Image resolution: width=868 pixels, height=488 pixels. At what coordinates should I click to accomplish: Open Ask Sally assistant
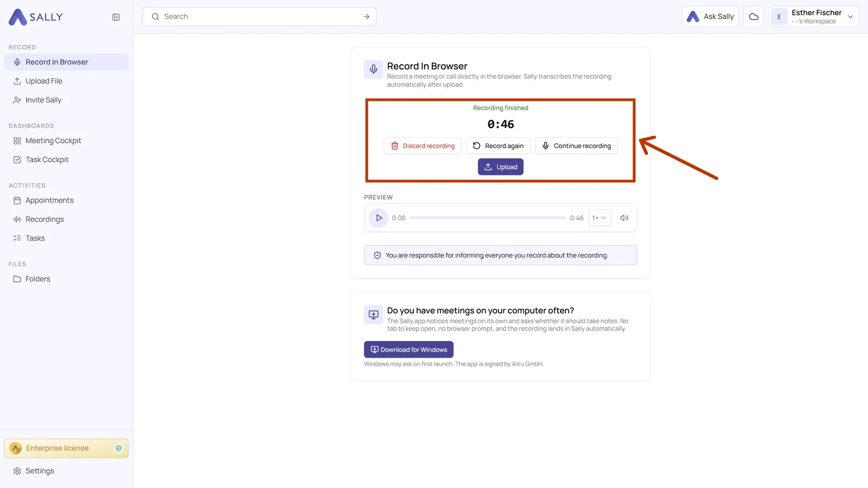[x=710, y=17]
